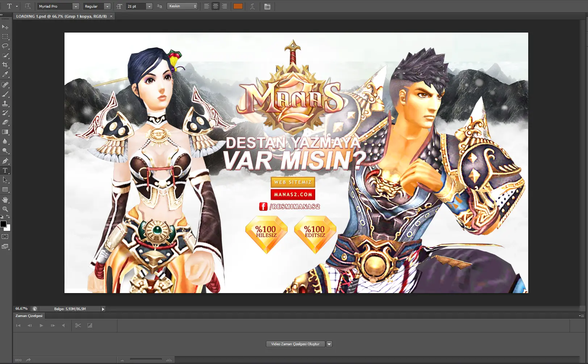This screenshot has width=588, height=364.
Task: Center align text
Action: click(216, 6)
